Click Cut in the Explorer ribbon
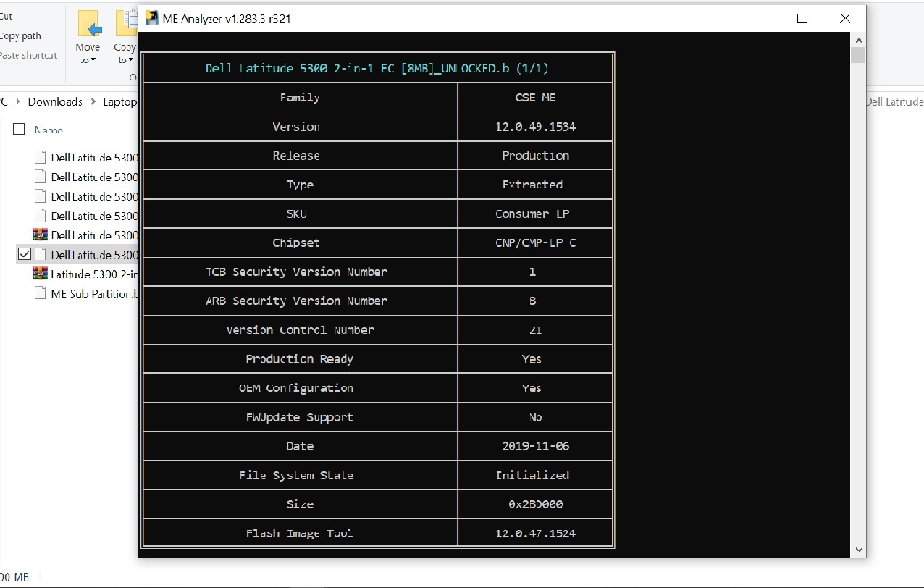Image resolution: width=924 pixels, height=588 pixels. [7, 16]
